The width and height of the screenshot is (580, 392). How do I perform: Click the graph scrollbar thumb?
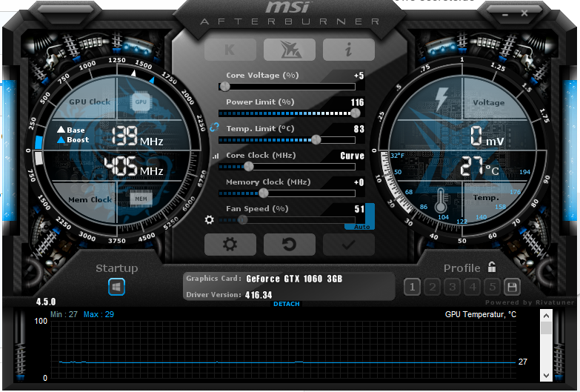[546, 328]
